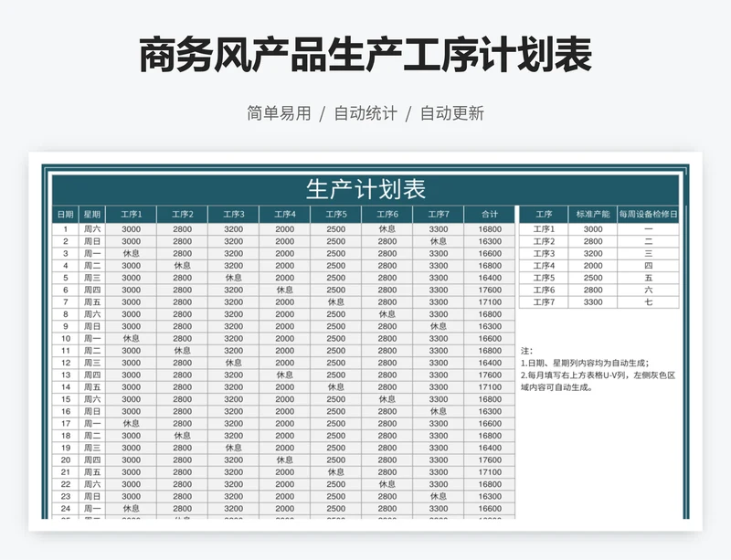Click the 工序 header of capacity table
Screen dimensions: 731x560
pos(544,215)
